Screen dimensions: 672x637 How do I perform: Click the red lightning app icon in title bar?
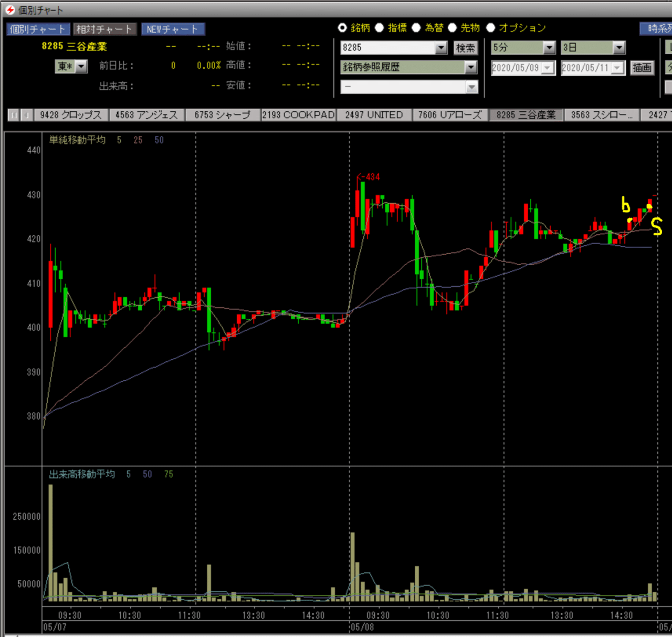click(x=10, y=10)
